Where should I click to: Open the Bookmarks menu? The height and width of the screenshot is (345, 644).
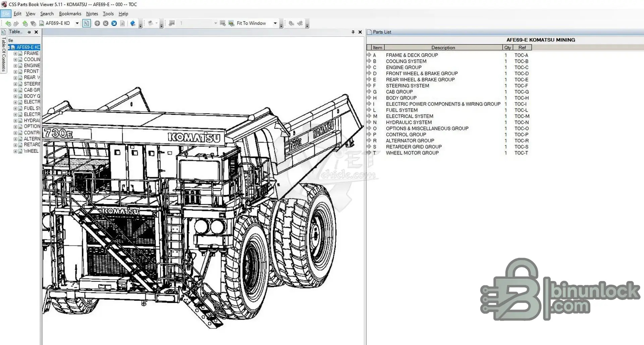point(70,14)
